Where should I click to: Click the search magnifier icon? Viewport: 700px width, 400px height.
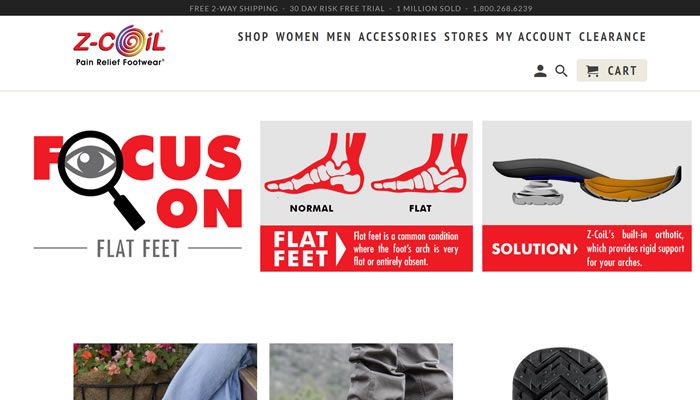(561, 71)
